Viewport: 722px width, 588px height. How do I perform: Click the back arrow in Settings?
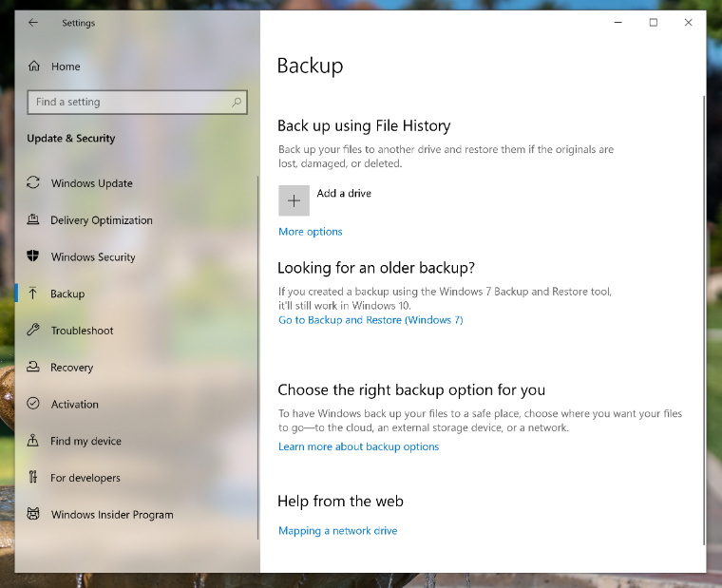click(x=32, y=23)
